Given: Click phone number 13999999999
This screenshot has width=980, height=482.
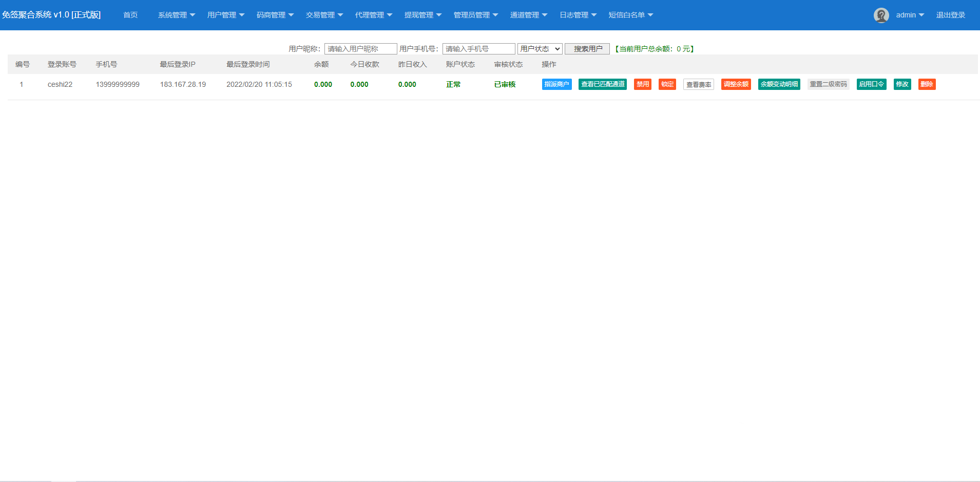Looking at the screenshot, I should [118, 84].
